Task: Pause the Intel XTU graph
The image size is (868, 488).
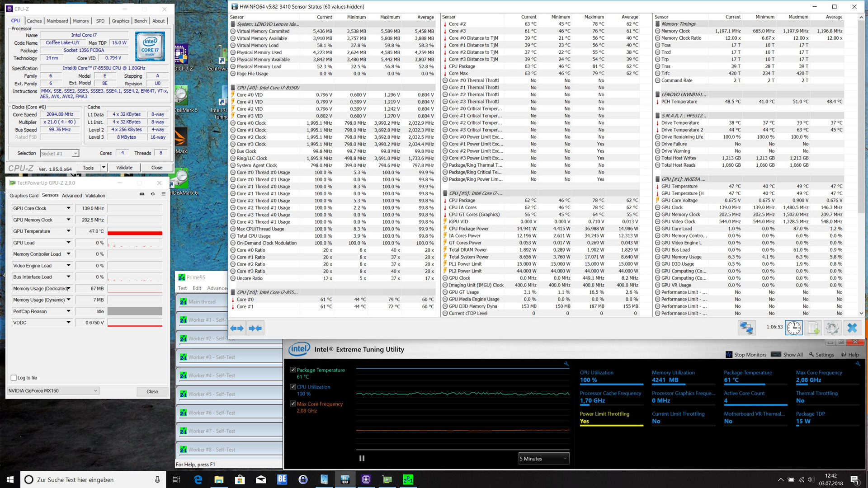Action: tap(362, 458)
